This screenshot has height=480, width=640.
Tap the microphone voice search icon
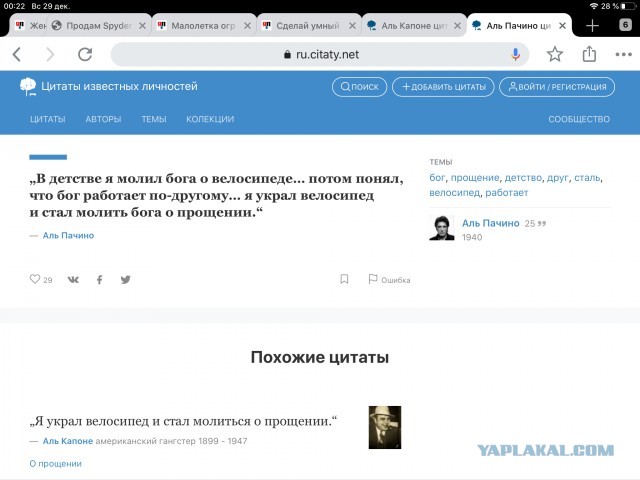click(516, 54)
